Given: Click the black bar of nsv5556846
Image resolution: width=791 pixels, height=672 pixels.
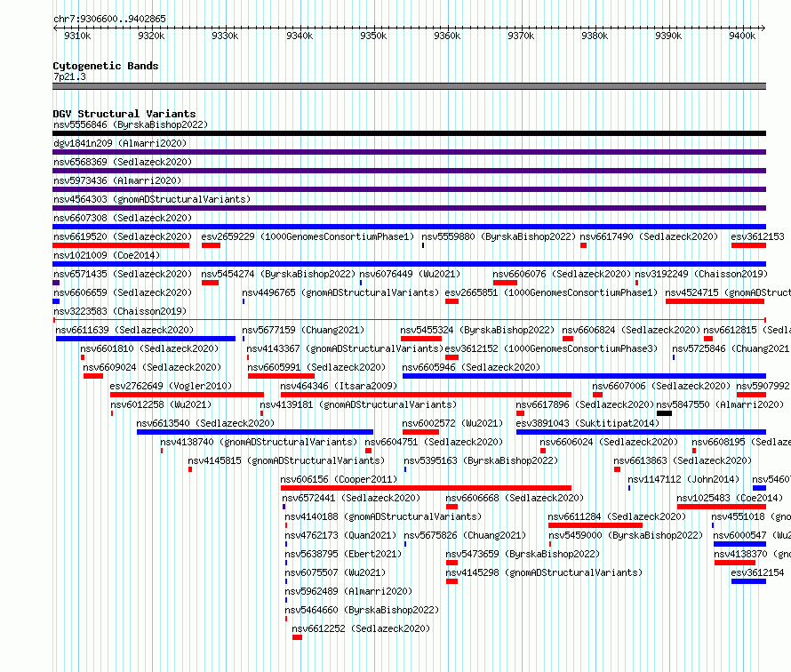Looking at the screenshot, I should pyautogui.click(x=409, y=133).
